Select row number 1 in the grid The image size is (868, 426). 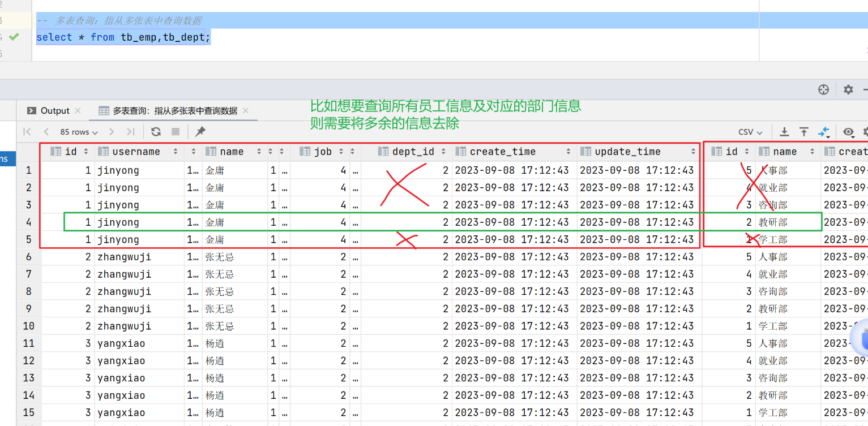(x=29, y=170)
